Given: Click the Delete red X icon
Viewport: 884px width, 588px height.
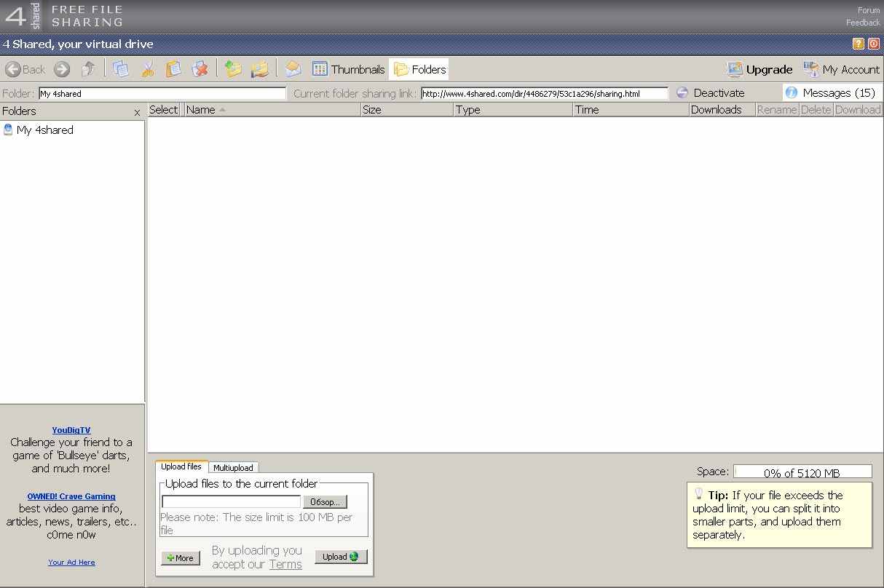Looking at the screenshot, I should 200,69.
